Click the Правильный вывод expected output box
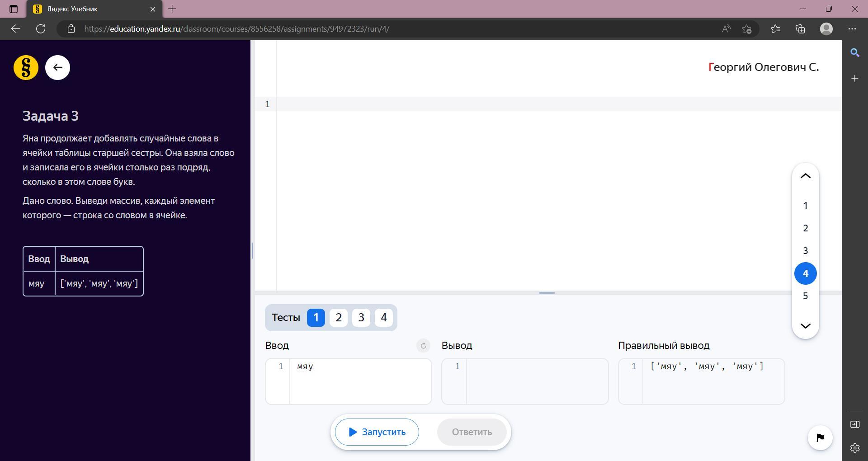The width and height of the screenshot is (868, 461). 701,381
